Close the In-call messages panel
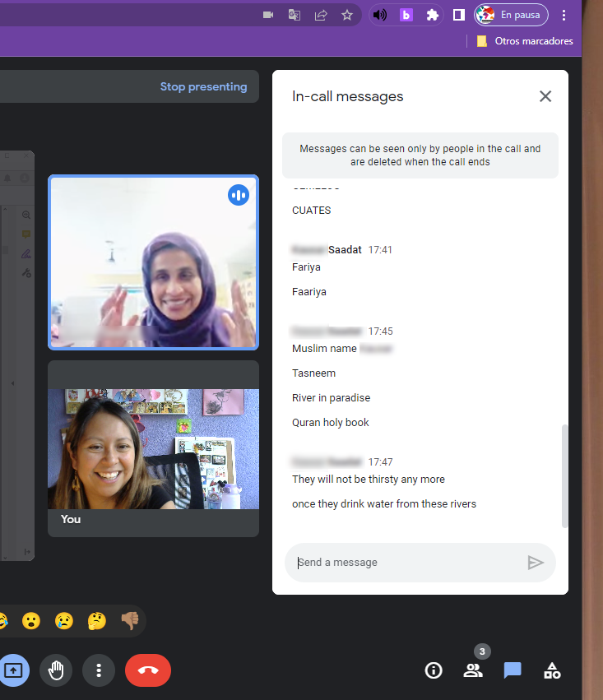Viewport: 603px width, 700px height. (x=545, y=96)
